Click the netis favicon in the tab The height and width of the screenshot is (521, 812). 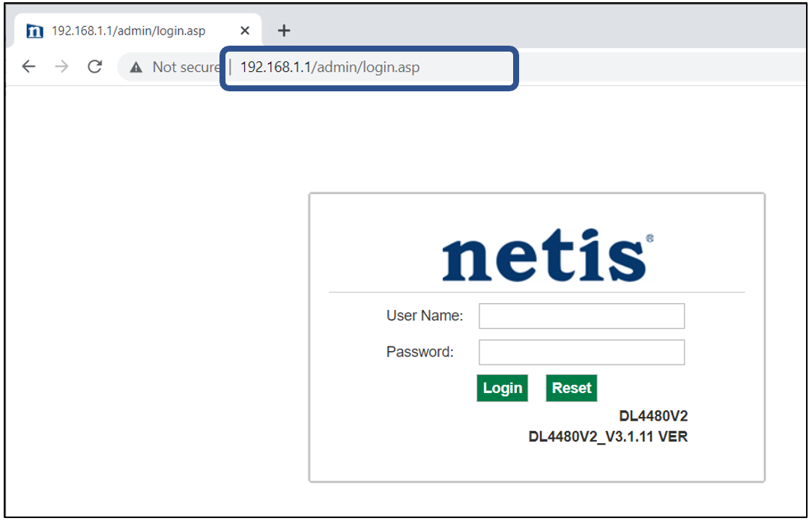[x=34, y=31]
